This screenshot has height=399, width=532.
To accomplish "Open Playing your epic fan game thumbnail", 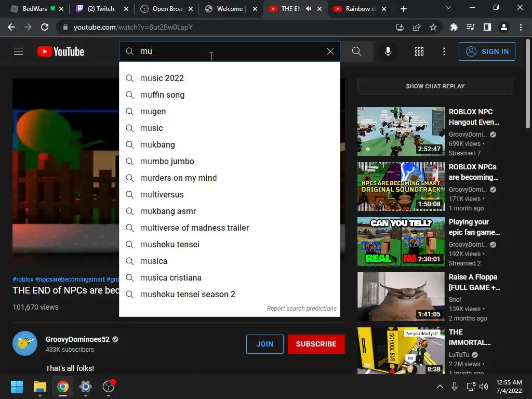I will coord(401,242).
